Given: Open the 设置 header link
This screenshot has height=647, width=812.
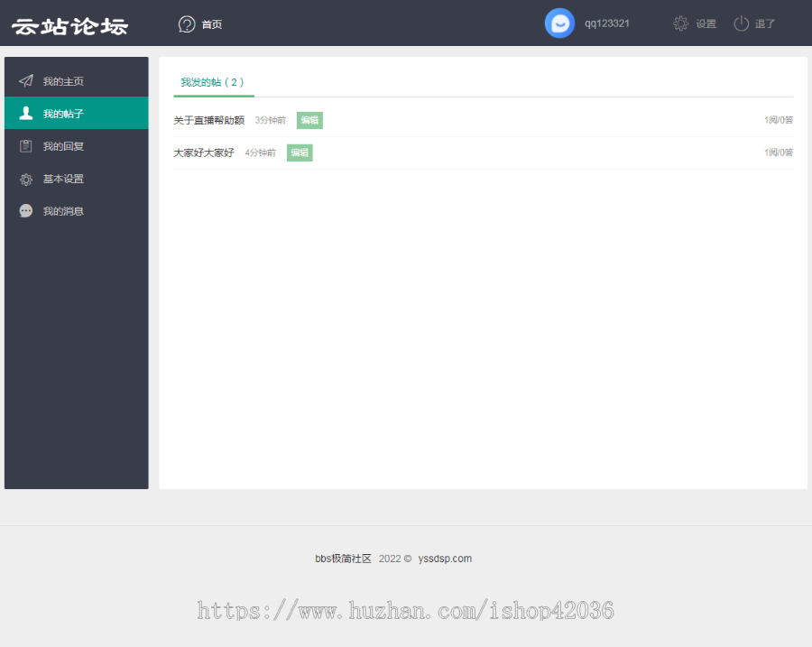Looking at the screenshot, I should point(706,23).
